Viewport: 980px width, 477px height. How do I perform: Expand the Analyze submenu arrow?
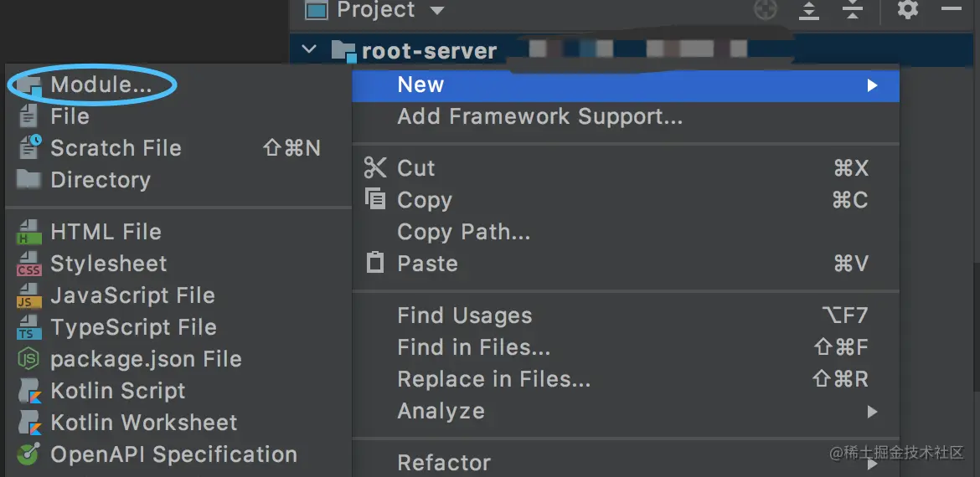pos(872,412)
